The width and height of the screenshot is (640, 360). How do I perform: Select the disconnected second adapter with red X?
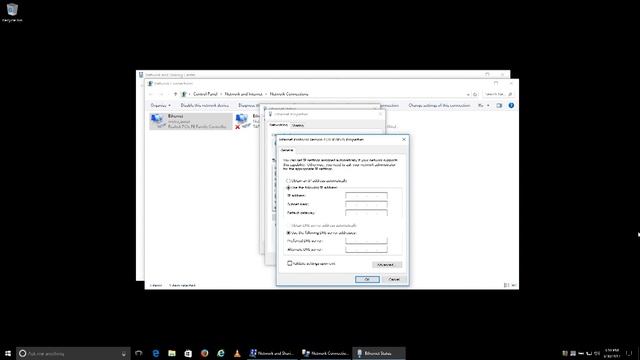[x=247, y=121]
